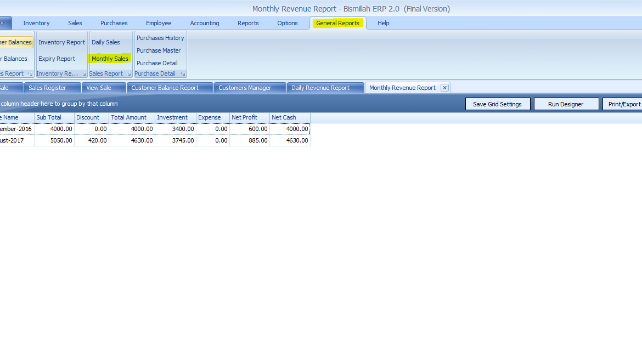Switch to the Daily Revenue Report document tab
Viewport: 642px width, 364px height.
click(x=320, y=88)
